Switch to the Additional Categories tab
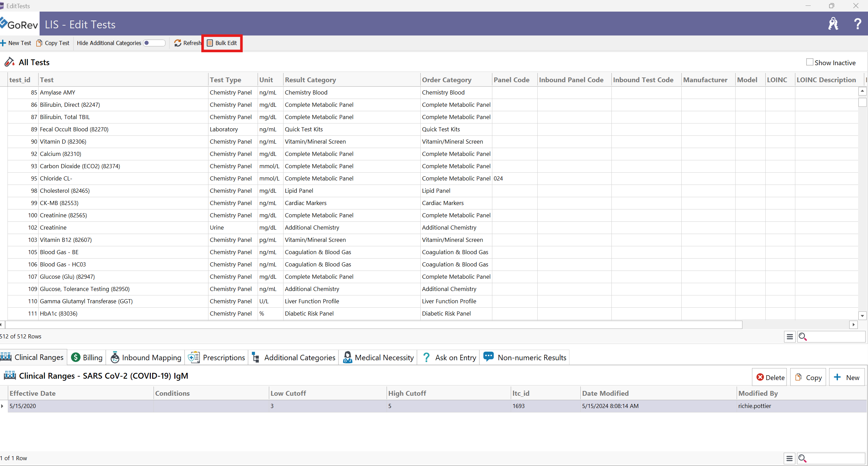868x466 pixels. 293,357
